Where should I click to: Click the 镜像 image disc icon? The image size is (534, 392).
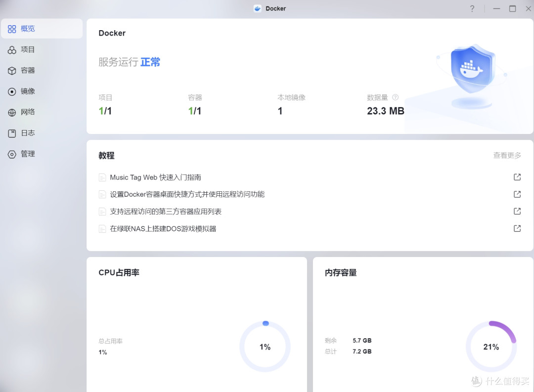[x=12, y=91]
